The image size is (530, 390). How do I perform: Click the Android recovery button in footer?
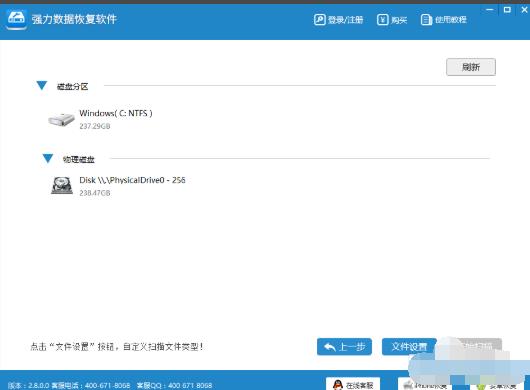coord(497,385)
